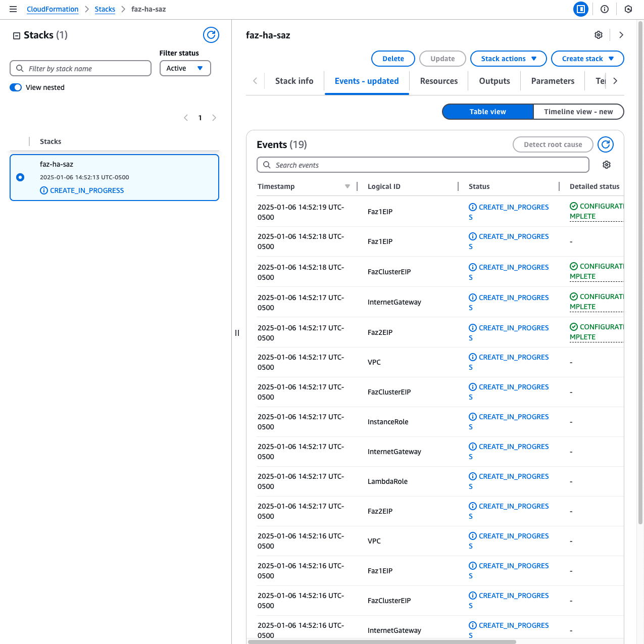Focus the Search events field
The width and height of the screenshot is (644, 644).
click(423, 165)
